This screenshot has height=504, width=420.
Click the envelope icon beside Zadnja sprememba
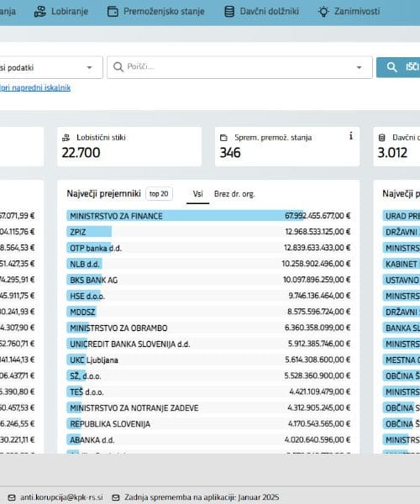[x=116, y=497]
